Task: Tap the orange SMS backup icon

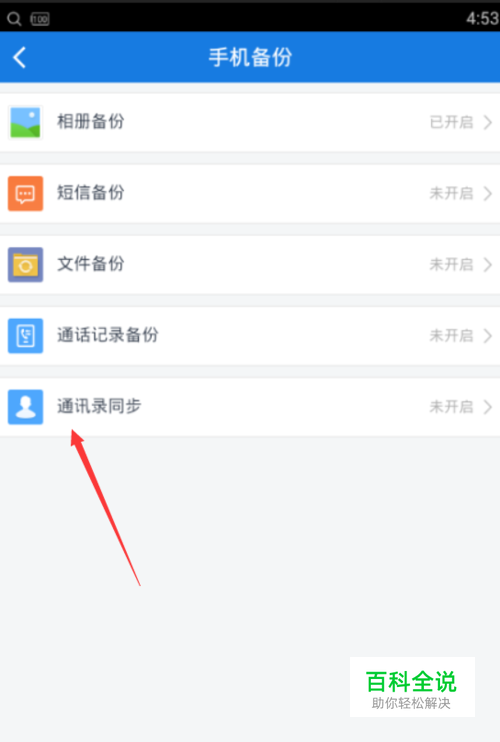Action: 26,194
